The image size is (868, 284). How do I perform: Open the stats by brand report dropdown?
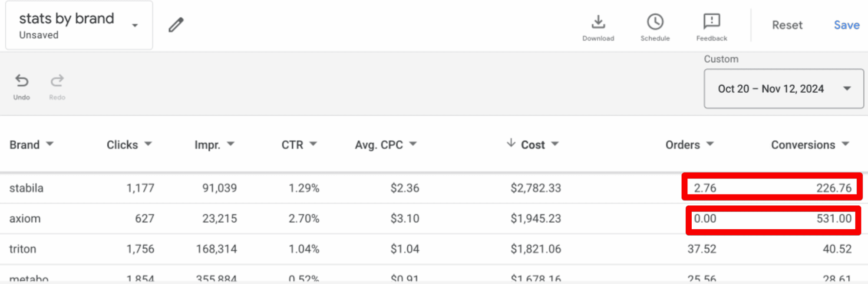135,25
